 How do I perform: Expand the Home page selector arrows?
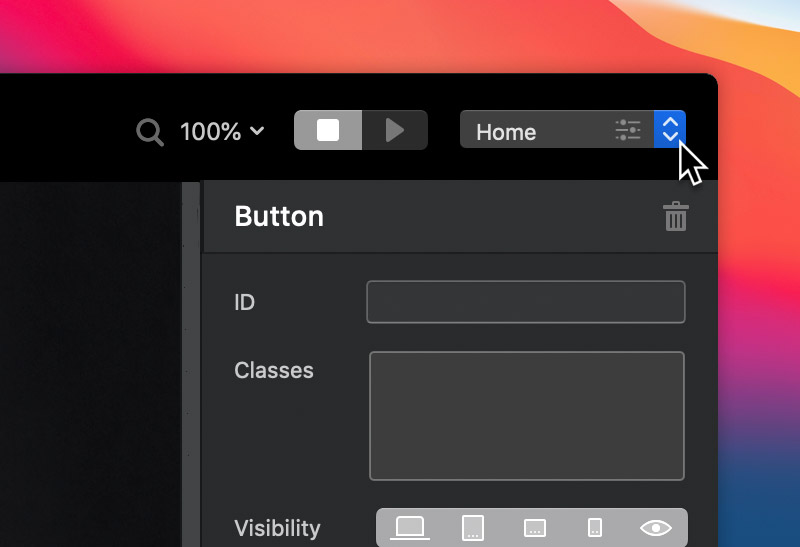point(670,130)
